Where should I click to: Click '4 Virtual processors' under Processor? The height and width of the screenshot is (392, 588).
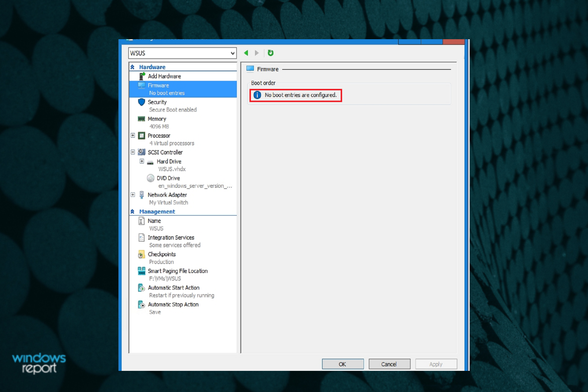171,143
